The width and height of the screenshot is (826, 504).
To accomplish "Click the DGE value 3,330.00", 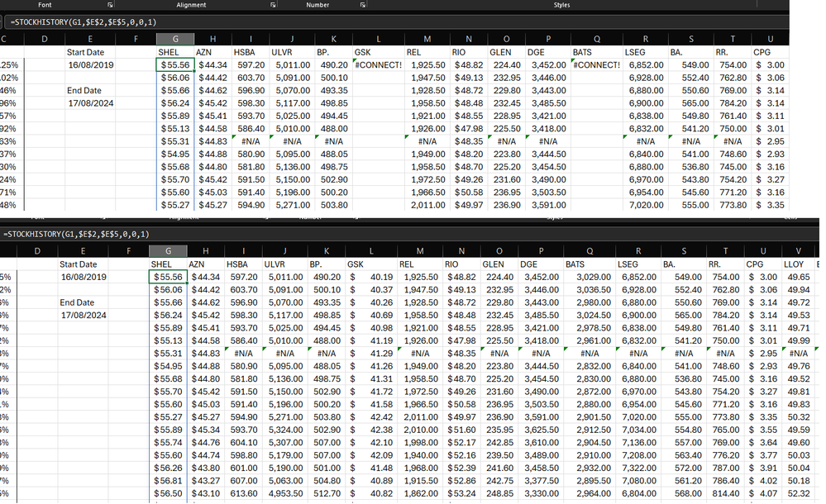I will click(x=541, y=493).
